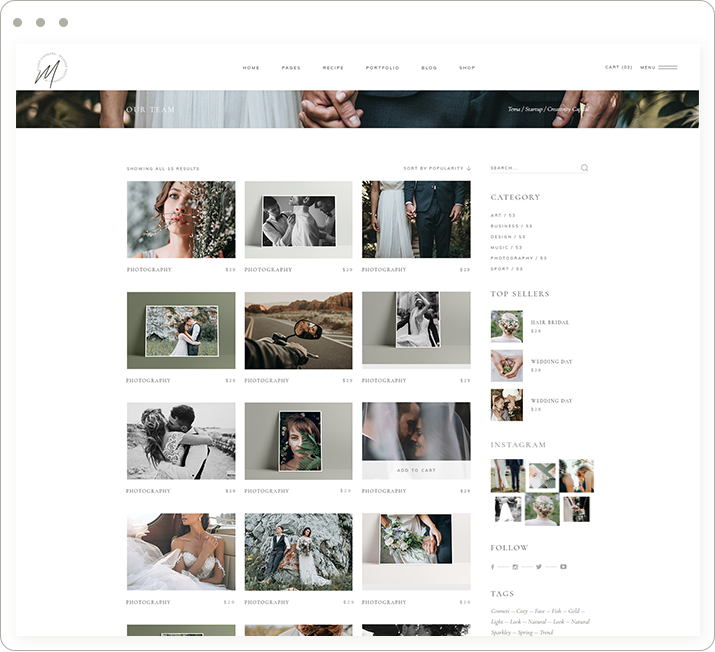Filter by the Art category
This screenshot has width=715, height=652.
503,215
